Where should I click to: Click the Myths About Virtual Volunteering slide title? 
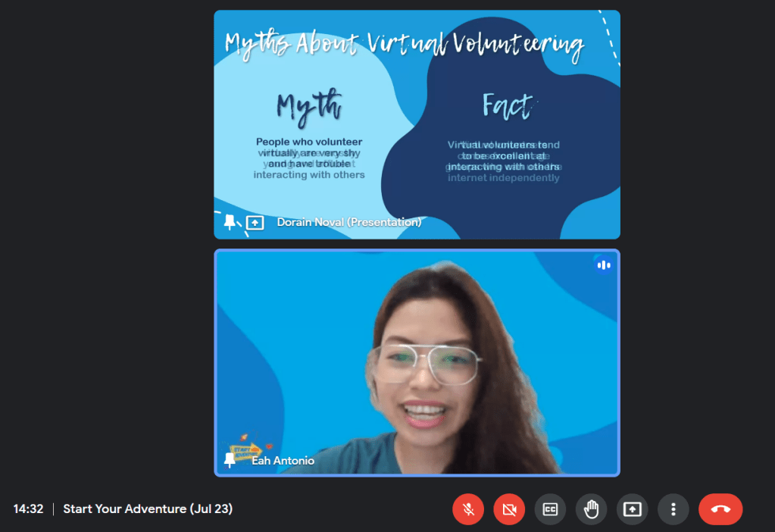tap(405, 45)
